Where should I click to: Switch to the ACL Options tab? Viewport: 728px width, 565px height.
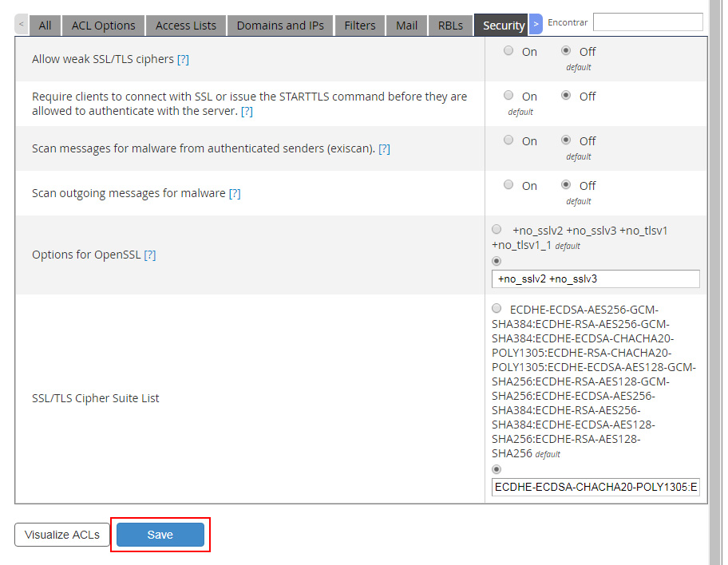[x=104, y=26]
